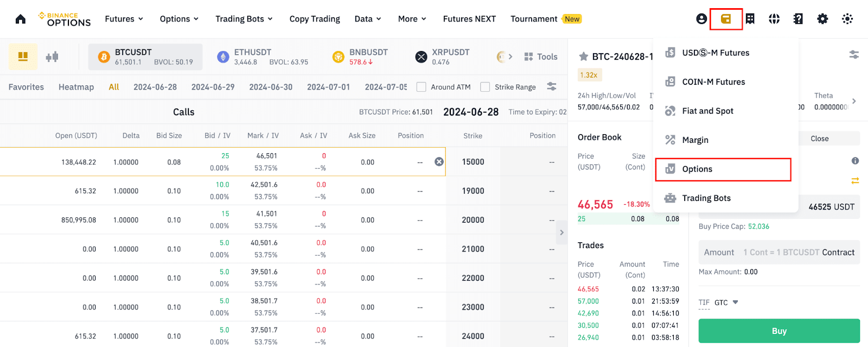Open the TIF GTC dropdown
Viewport: 868px width, 347px height.
(726, 302)
